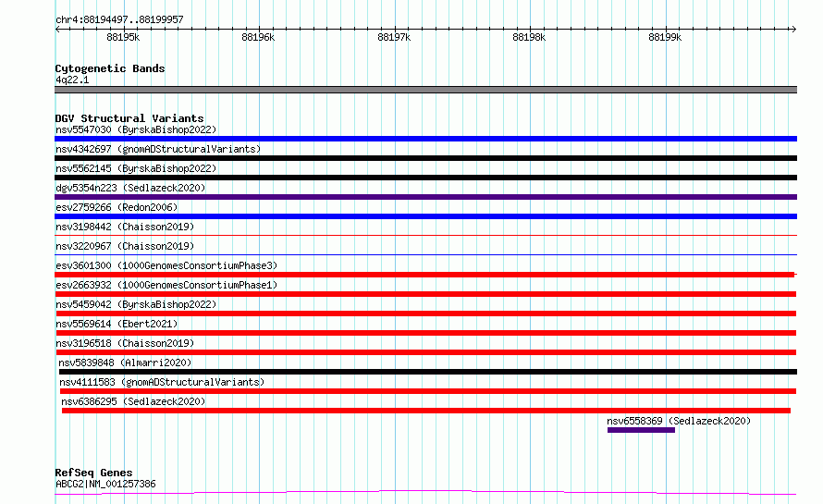Click the 88199k ruler tick label

(665, 37)
